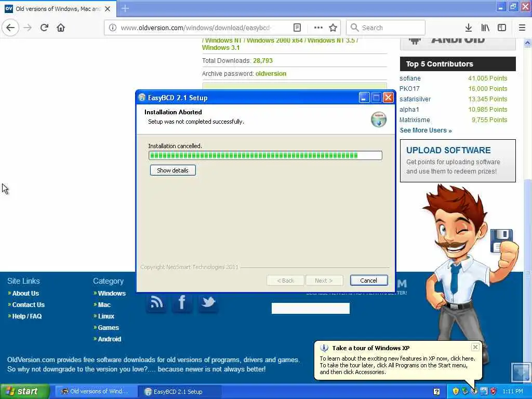Open page actions three-dot menu
Screen dimensions: 532x399
click(318, 28)
